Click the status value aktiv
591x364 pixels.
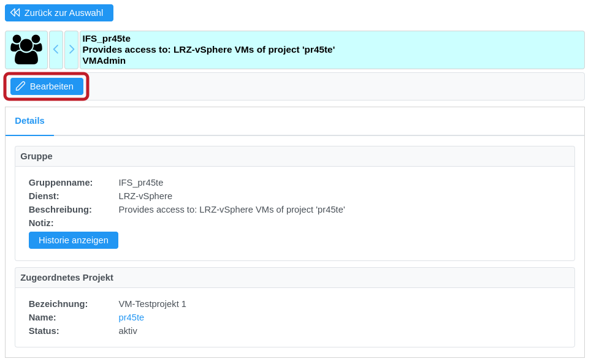coord(128,331)
